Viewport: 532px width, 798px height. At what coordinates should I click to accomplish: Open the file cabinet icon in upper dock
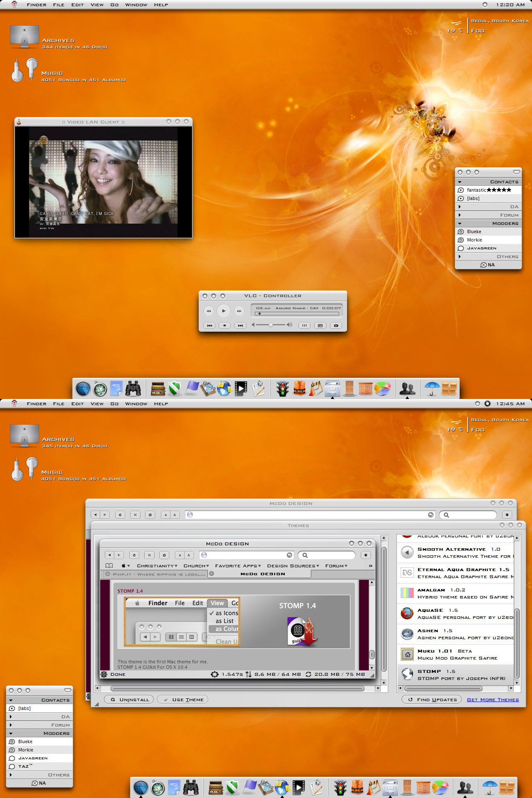(332, 389)
